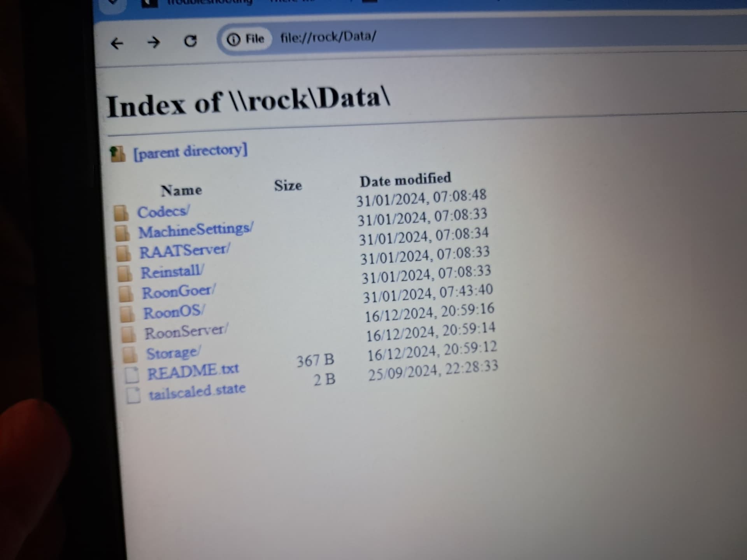Image resolution: width=747 pixels, height=560 pixels.
Task: Click the folder icon beside RAATServer/
Action: tap(124, 254)
